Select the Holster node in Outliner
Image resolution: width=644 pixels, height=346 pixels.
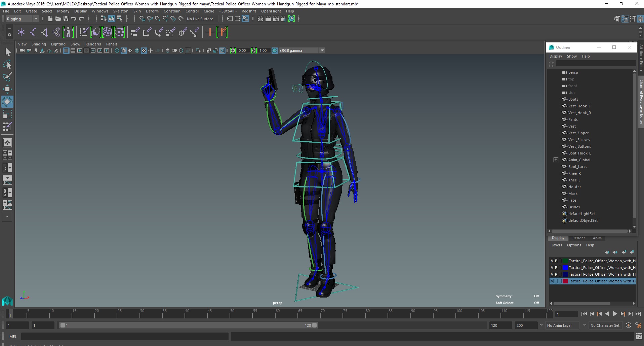[574, 187]
